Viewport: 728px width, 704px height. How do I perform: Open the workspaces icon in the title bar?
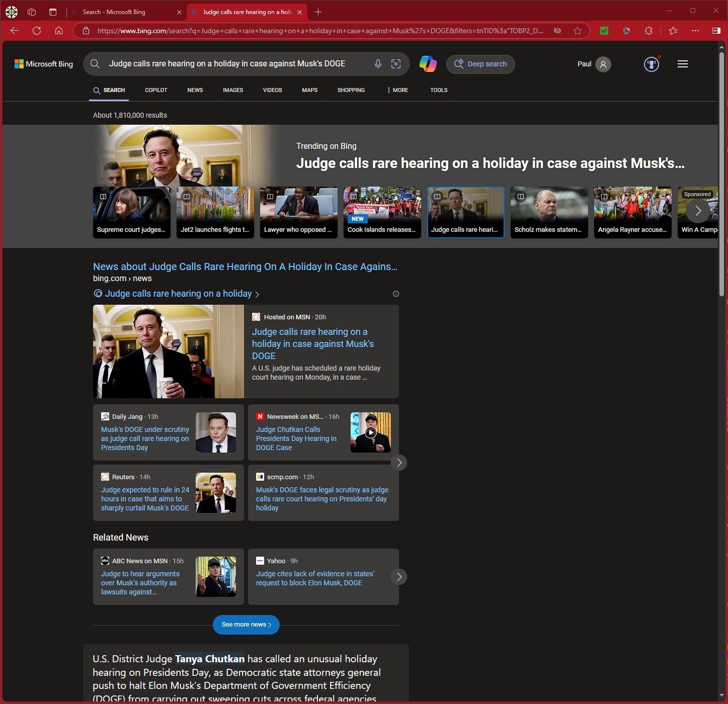(x=32, y=12)
